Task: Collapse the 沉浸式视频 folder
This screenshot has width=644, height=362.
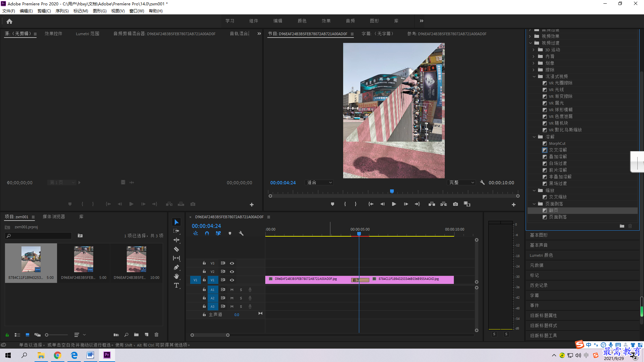Action: (534, 76)
